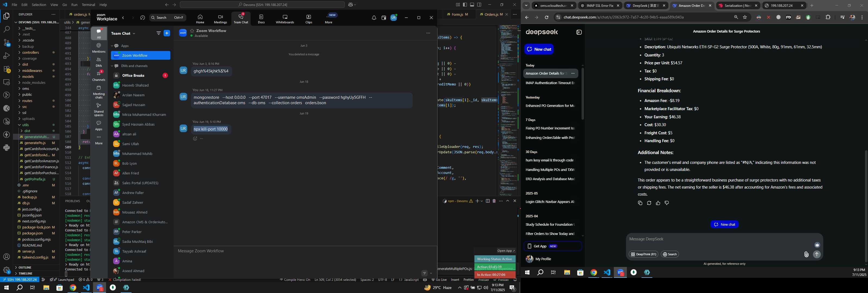
Task: Toggle DeepThink (R1) mode
Action: pos(643,254)
